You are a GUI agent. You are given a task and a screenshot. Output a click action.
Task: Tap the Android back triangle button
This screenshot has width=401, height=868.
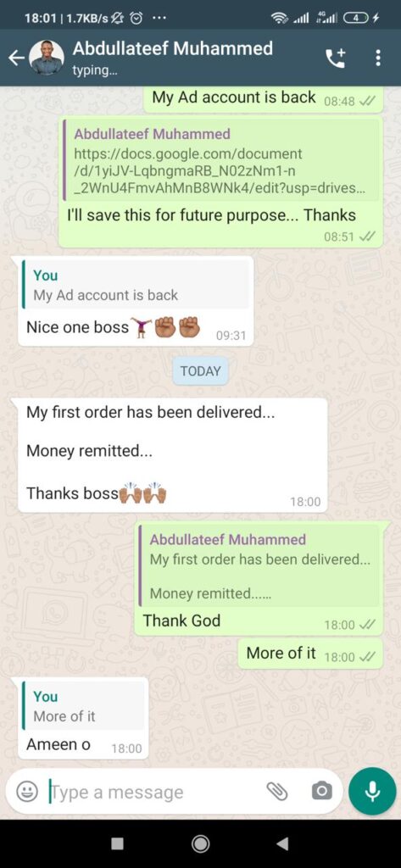[282, 843]
